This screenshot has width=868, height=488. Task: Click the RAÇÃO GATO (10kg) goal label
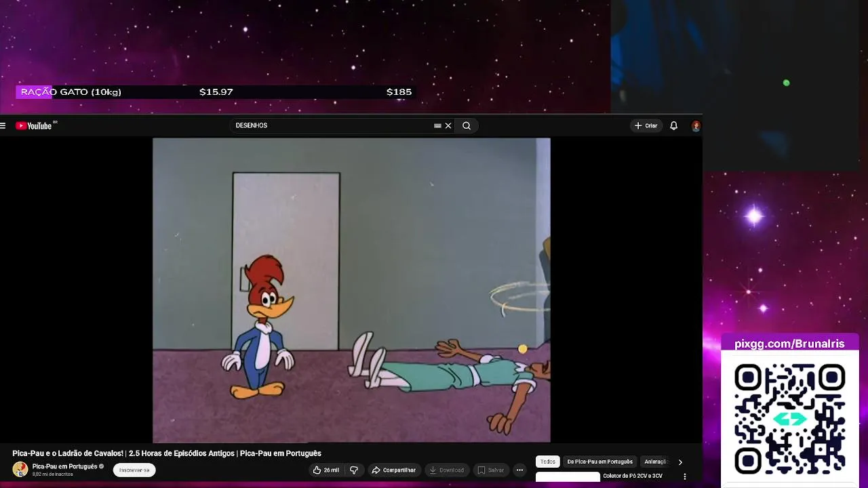71,92
